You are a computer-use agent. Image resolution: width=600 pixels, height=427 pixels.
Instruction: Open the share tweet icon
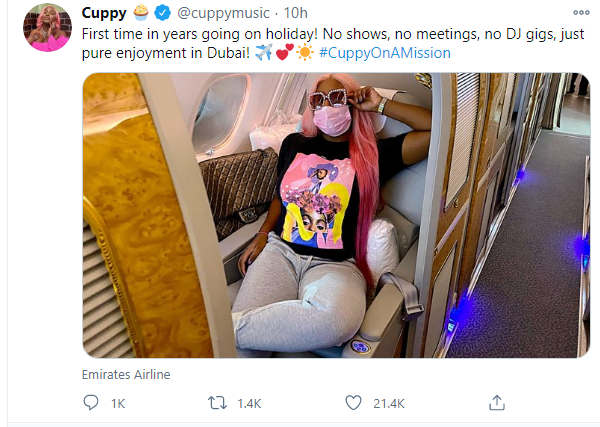(x=496, y=403)
